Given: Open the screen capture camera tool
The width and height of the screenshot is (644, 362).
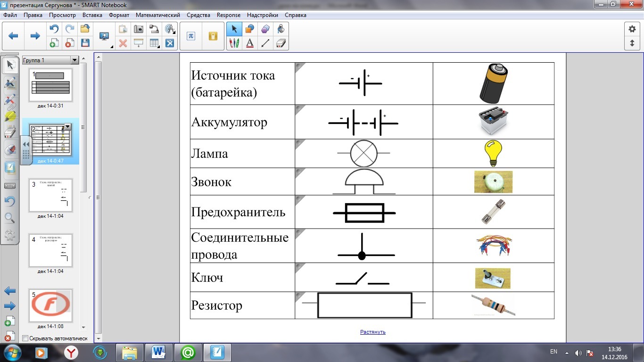Looking at the screenshot, I should coord(139,29).
